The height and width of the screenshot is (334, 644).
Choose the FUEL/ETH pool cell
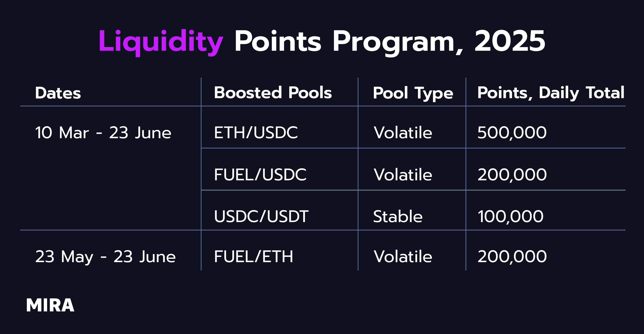coord(254,257)
